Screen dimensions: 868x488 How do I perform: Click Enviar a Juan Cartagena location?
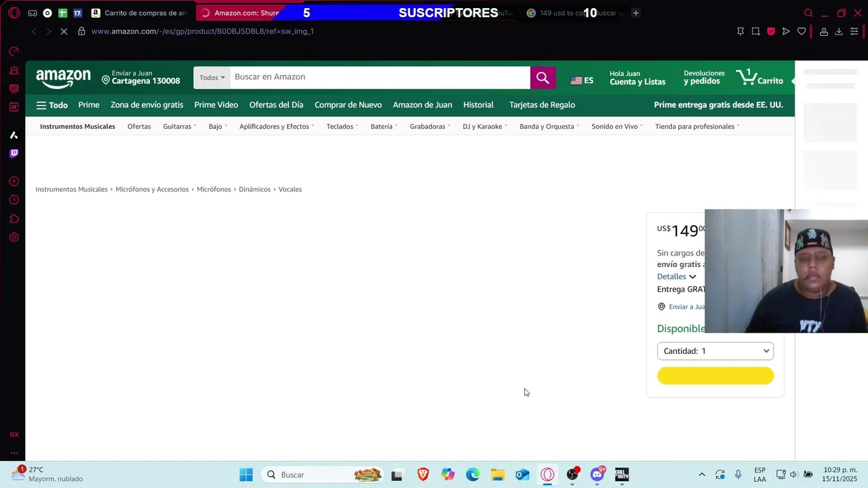click(141, 78)
